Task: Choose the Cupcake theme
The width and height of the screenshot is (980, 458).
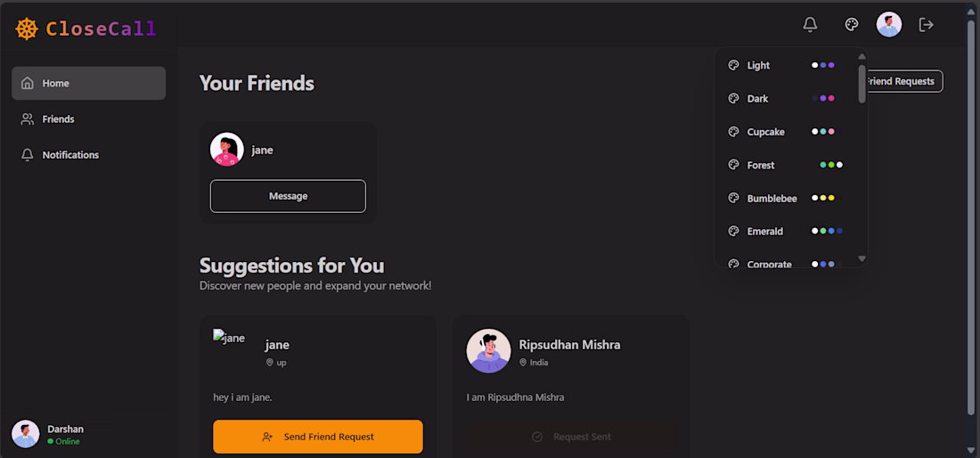Action: coord(787,131)
